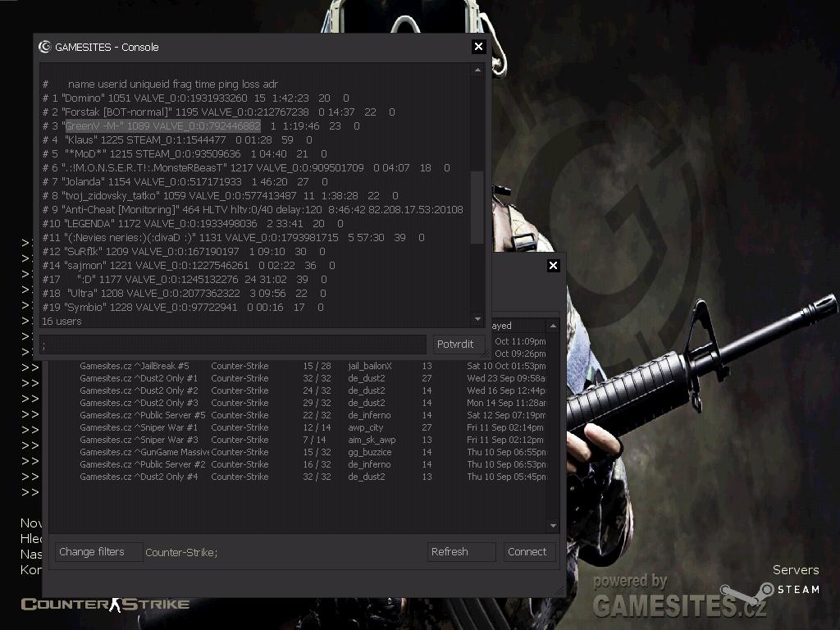The width and height of the screenshot is (840, 630).
Task: Click console line for player Klaus
Action: [177, 139]
